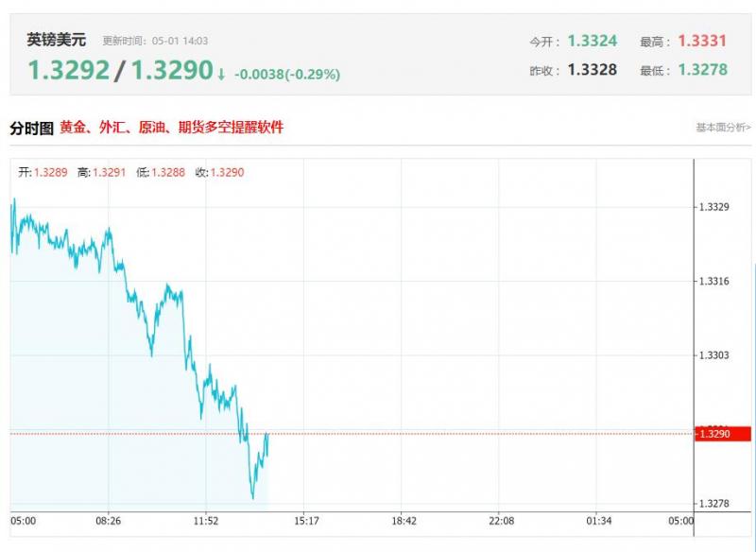Click the 英镑美元 title
The height and width of the screenshot is (552, 756).
pos(56,40)
